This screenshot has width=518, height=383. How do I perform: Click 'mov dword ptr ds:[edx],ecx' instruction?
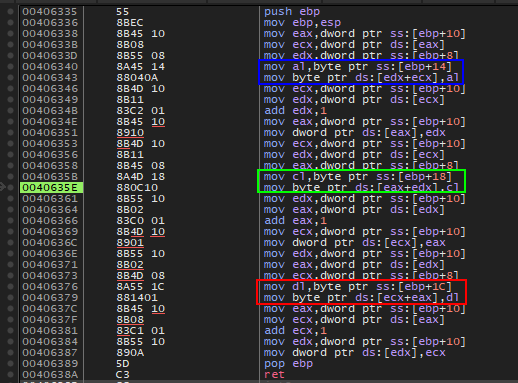[355, 353]
